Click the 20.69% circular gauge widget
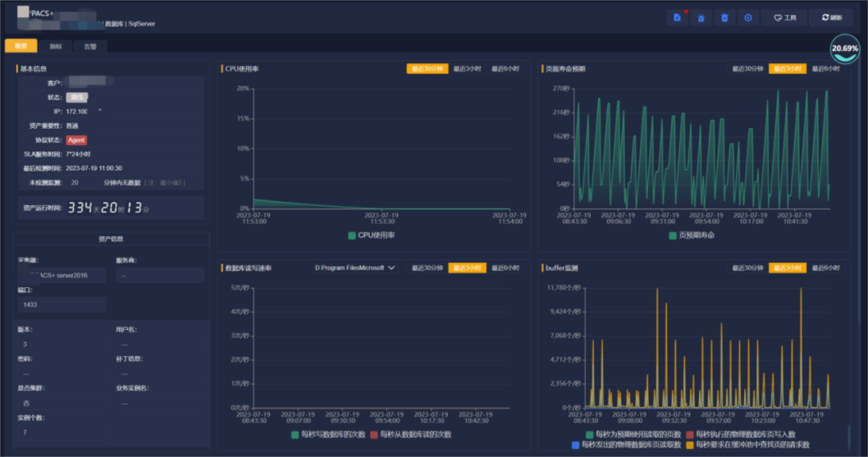This screenshot has height=457, width=868. tap(845, 49)
